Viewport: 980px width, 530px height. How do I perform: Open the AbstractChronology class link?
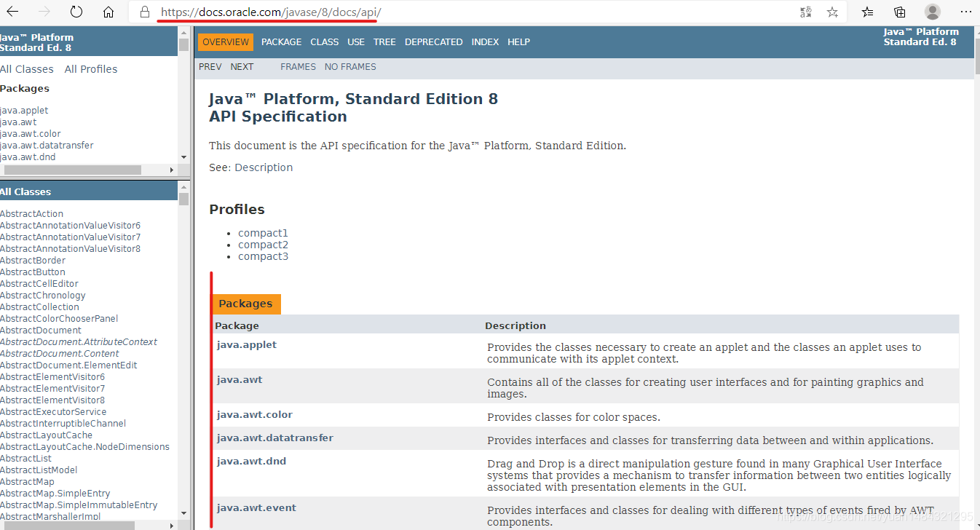[43, 296]
